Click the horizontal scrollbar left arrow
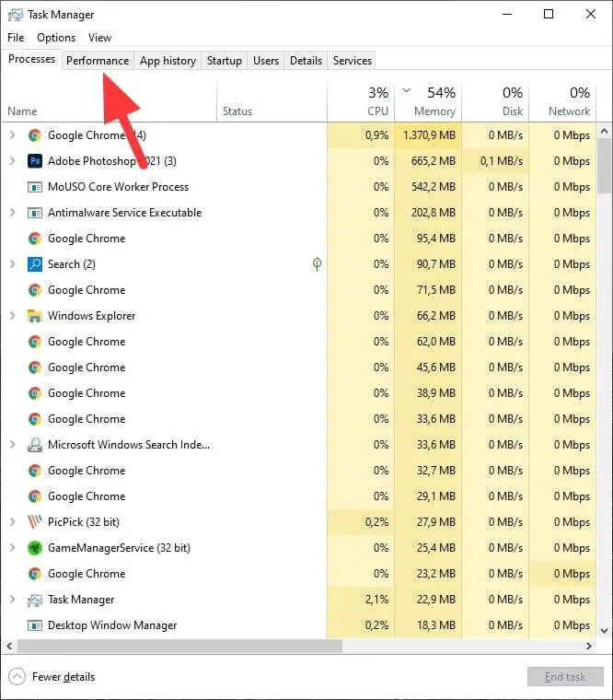Screen dimensions: 613x700 pyautogui.click(x=9, y=646)
